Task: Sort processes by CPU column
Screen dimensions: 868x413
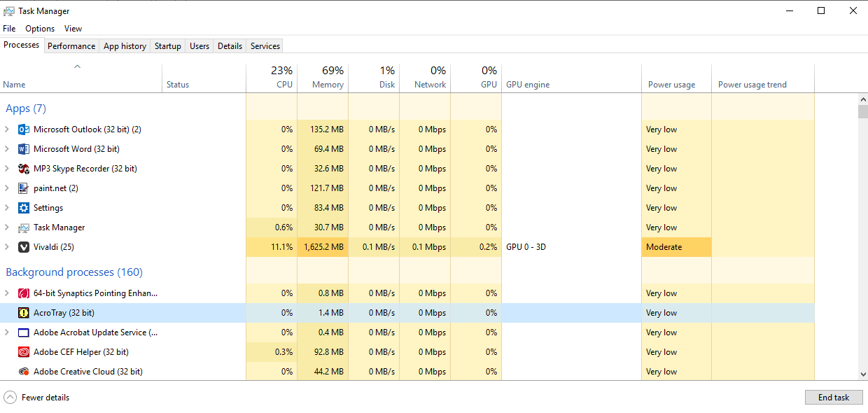Action: click(x=272, y=78)
